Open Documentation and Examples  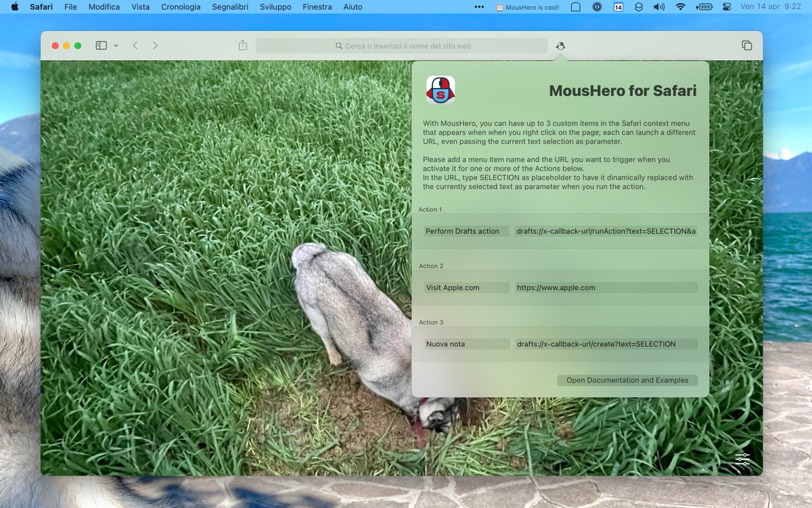pyautogui.click(x=627, y=380)
